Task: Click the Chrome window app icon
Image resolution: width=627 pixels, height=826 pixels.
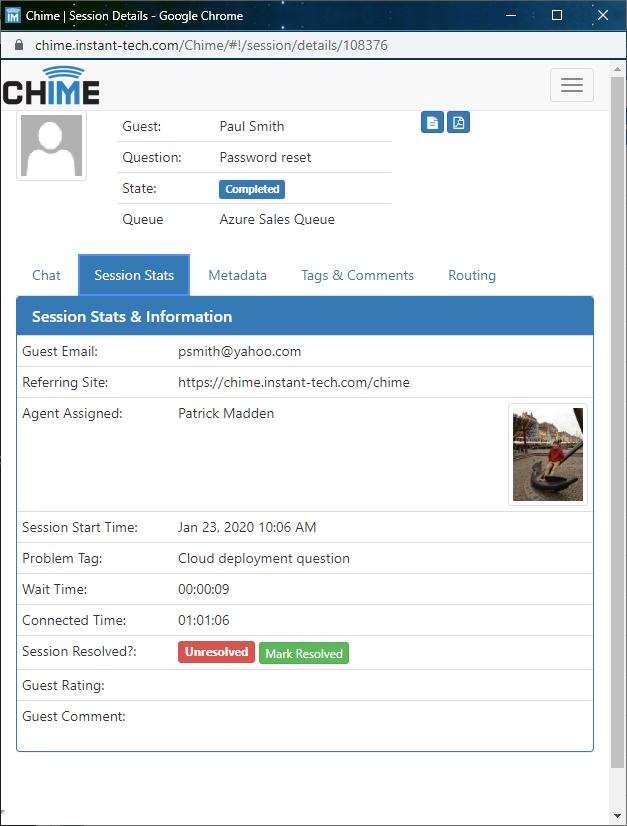Action: 13,15
